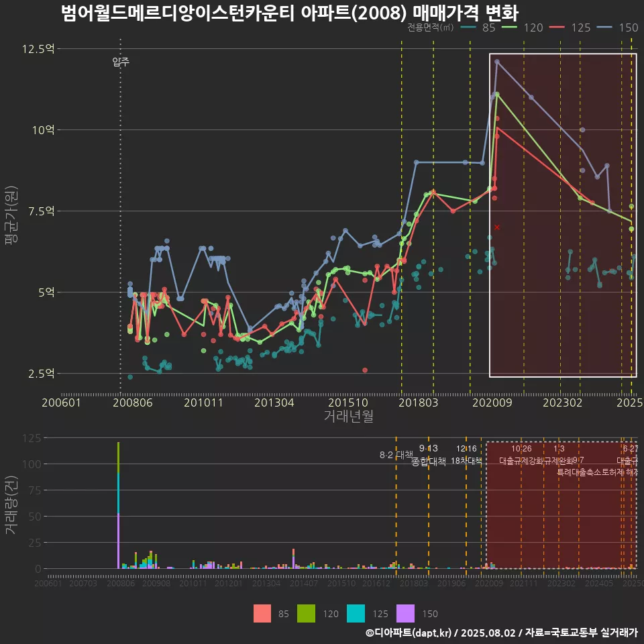This screenshot has height=644, width=644.
Task: Click the 특례대출축소 annotation text
Action: point(578,472)
